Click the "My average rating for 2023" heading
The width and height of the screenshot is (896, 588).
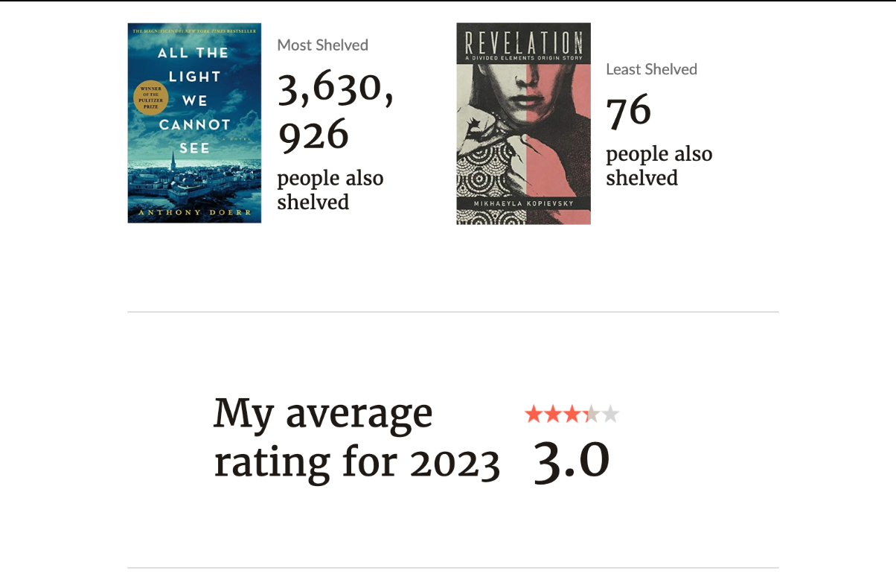pyautogui.click(x=356, y=438)
